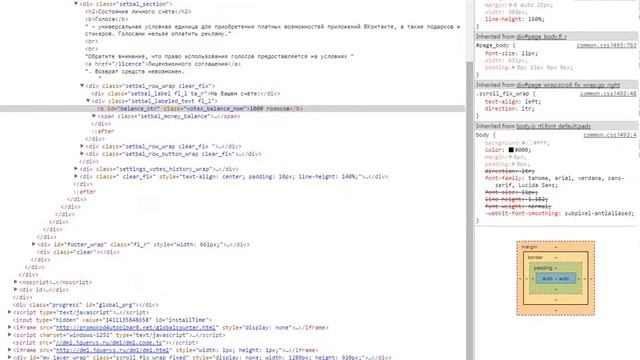
Task: Expand the promokod4utoolbar8 iframe node
Action: point(9,327)
